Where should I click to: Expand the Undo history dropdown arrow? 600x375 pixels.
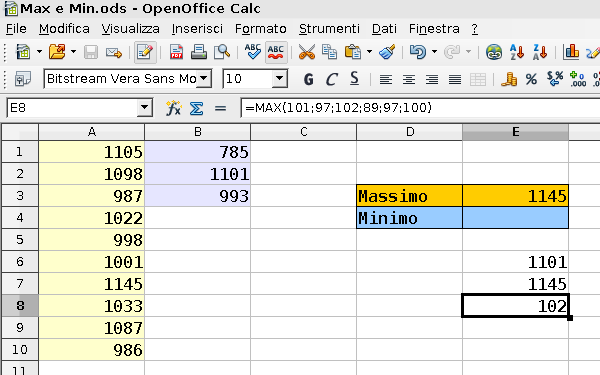pos(434,52)
